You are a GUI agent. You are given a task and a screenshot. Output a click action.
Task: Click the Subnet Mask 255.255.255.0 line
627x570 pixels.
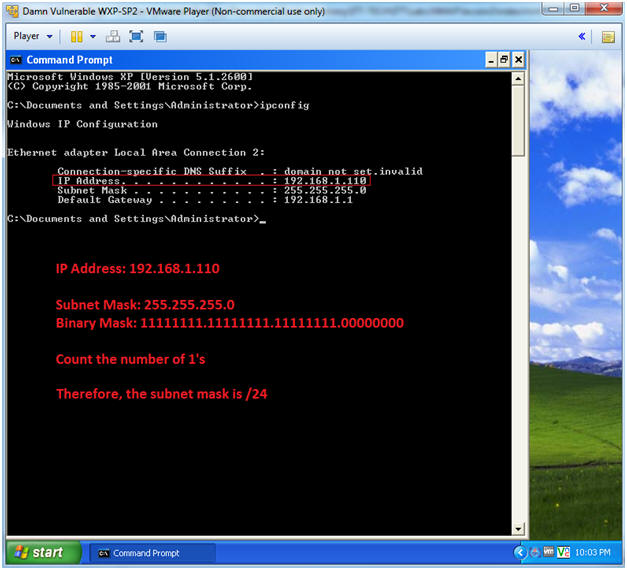[x=212, y=190]
